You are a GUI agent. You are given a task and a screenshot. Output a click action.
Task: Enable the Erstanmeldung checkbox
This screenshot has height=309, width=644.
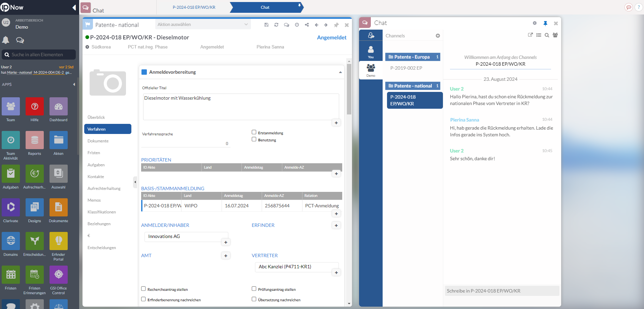[x=254, y=132]
